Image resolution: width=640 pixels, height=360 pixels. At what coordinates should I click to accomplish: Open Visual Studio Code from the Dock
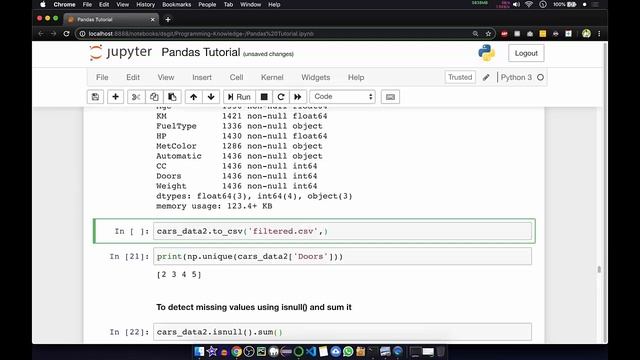pos(311,351)
